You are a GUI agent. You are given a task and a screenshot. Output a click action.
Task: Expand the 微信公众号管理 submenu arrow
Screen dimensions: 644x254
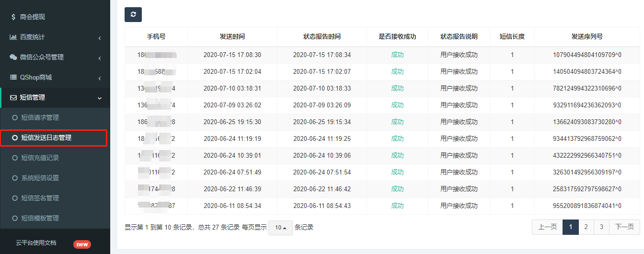[99, 58]
